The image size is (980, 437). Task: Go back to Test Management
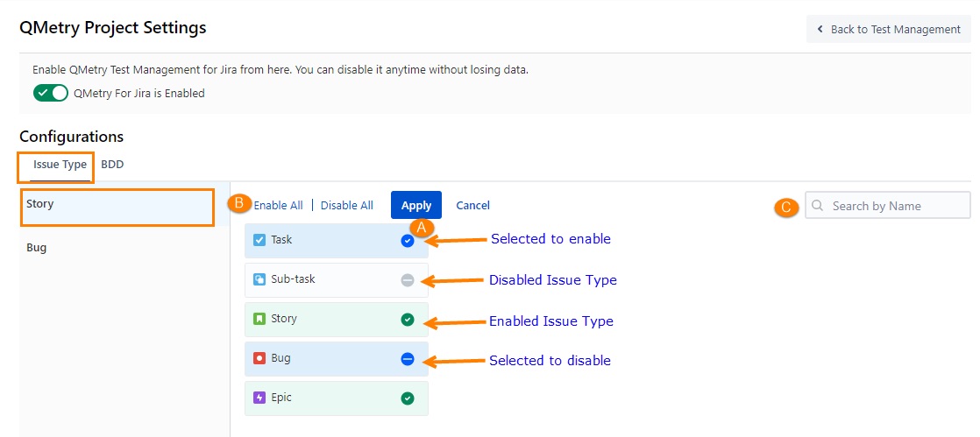pos(888,30)
